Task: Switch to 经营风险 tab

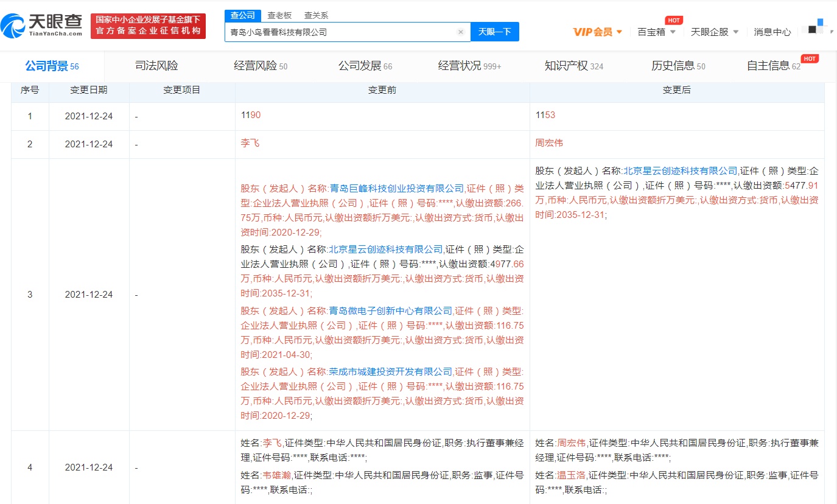Action: click(x=261, y=66)
